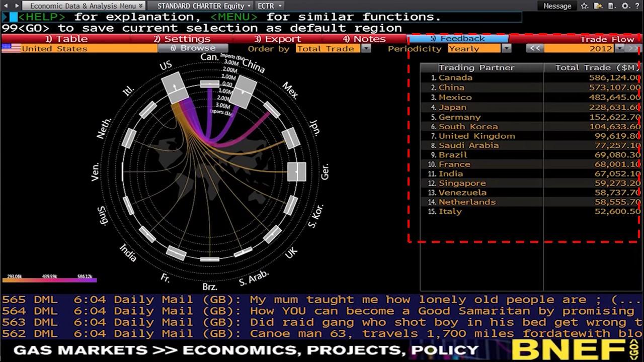The image size is (644, 362).
Task: Select the Brazil row in the table
Action: point(531,155)
